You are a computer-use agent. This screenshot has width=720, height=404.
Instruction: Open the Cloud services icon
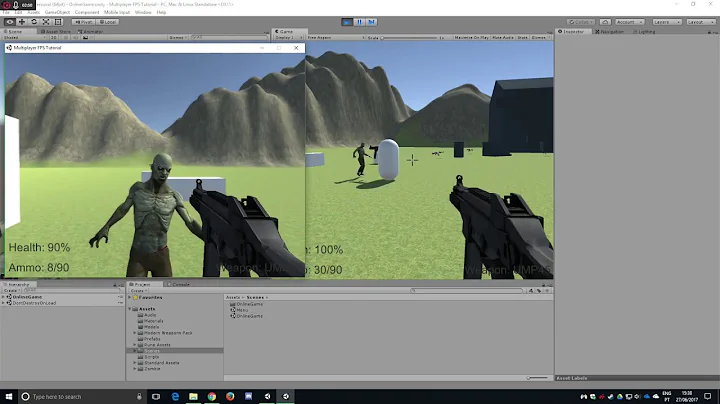605,22
